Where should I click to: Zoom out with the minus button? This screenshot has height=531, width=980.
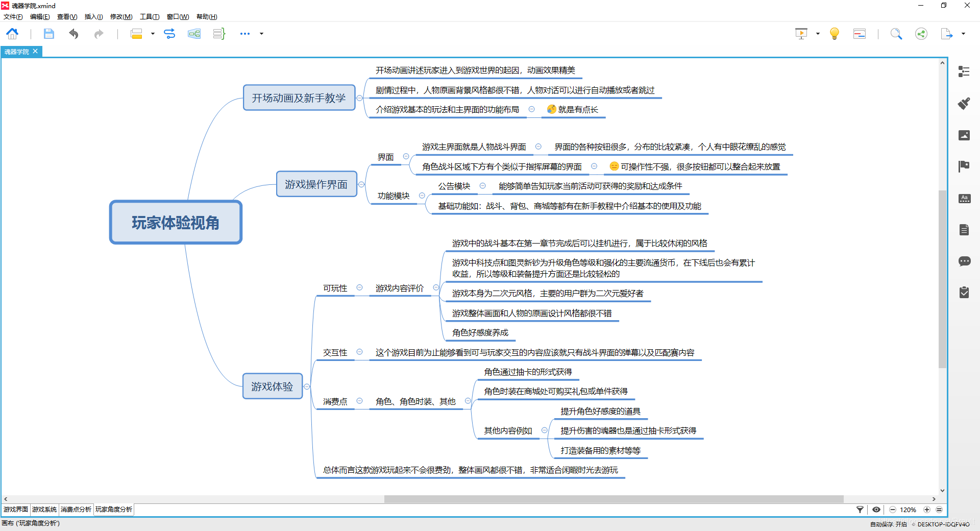(x=893, y=510)
